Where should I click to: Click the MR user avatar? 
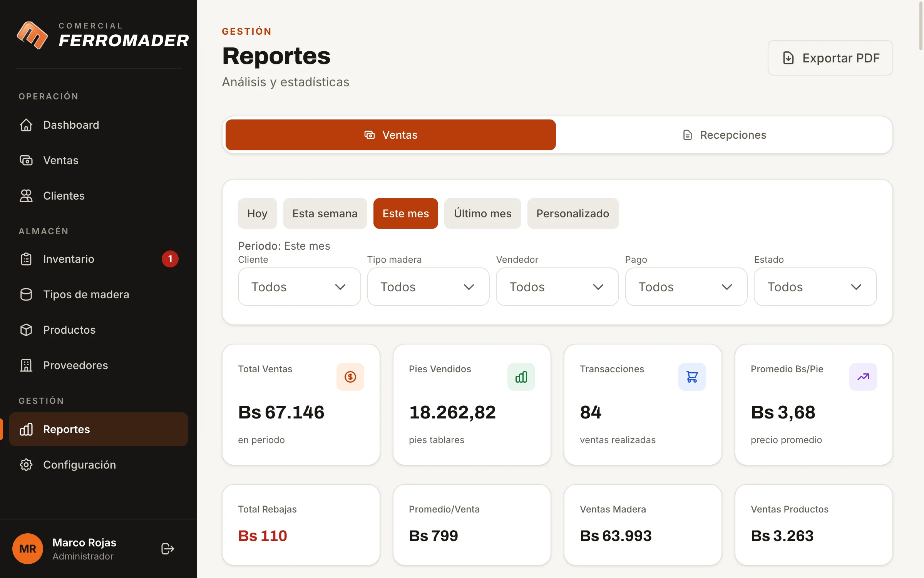click(x=28, y=549)
